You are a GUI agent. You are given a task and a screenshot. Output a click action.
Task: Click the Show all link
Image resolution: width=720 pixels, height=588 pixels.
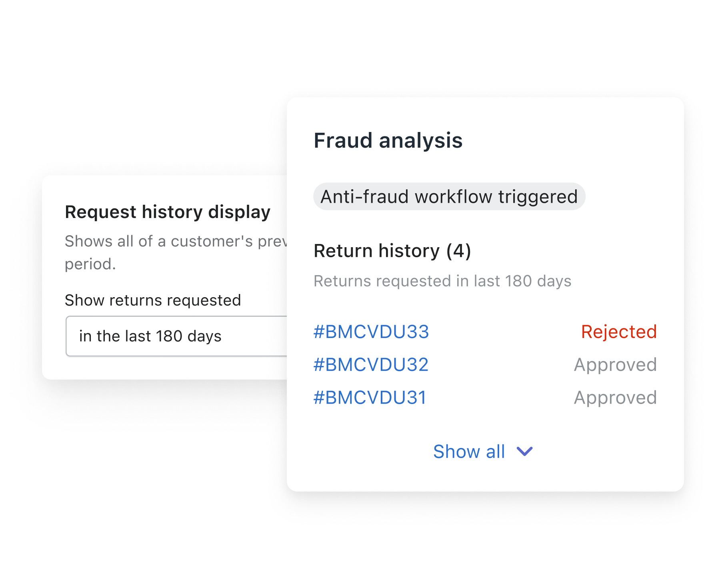coord(469,452)
